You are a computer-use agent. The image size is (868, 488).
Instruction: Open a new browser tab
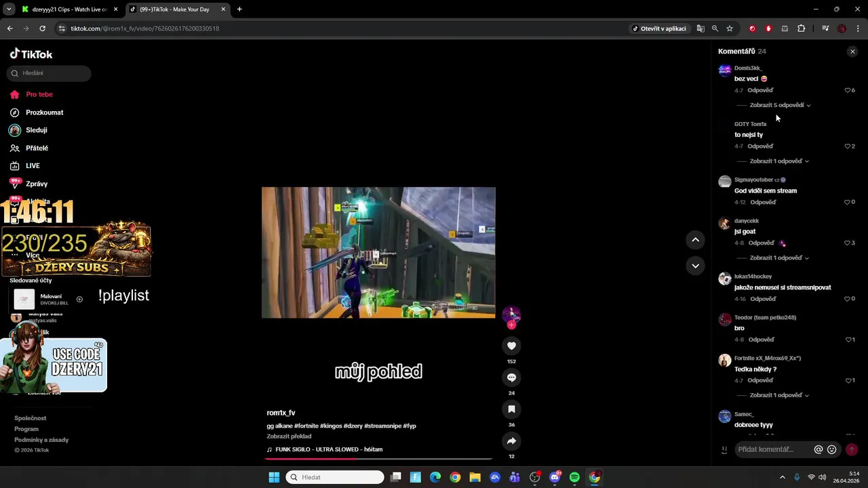point(239,9)
